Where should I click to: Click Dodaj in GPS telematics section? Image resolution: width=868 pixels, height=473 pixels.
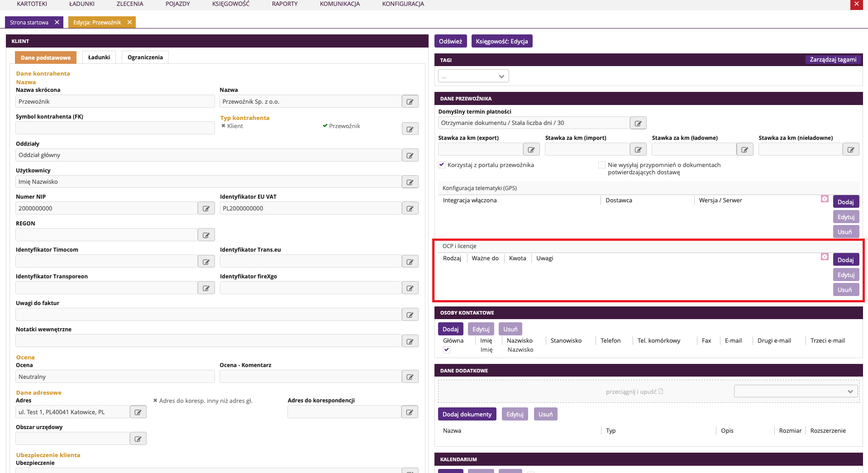846,202
